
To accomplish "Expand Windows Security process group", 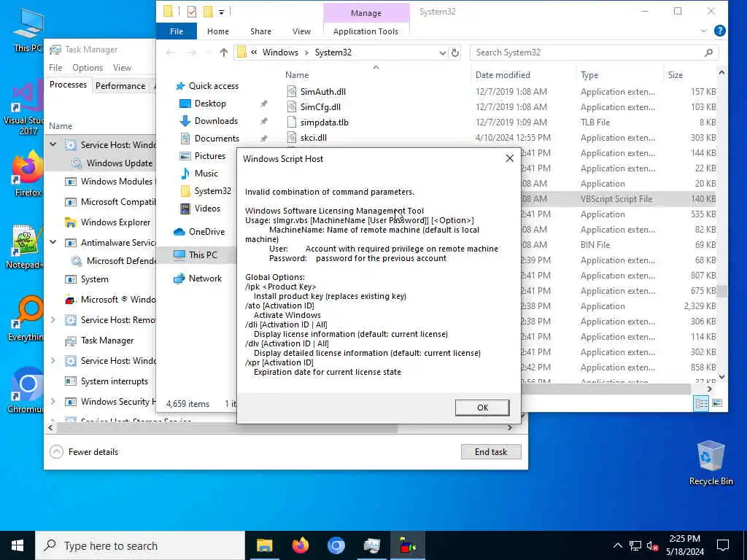I will [53, 402].
